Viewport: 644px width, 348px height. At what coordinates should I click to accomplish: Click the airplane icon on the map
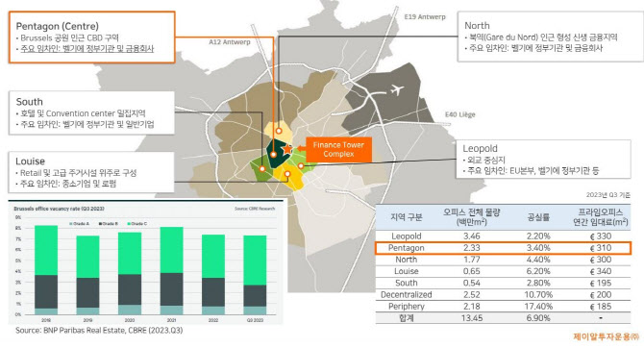tap(396, 89)
